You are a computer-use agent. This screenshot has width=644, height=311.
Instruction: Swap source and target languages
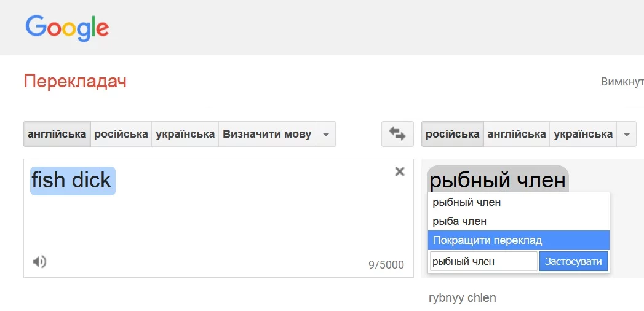point(397,134)
